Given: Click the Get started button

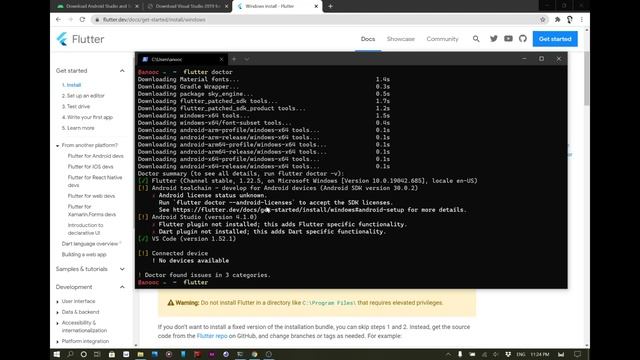Looking at the screenshot, I should pos(555,39).
